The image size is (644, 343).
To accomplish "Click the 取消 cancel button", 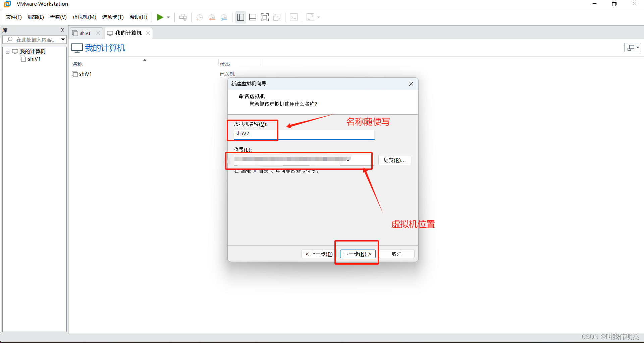I will 396,254.
